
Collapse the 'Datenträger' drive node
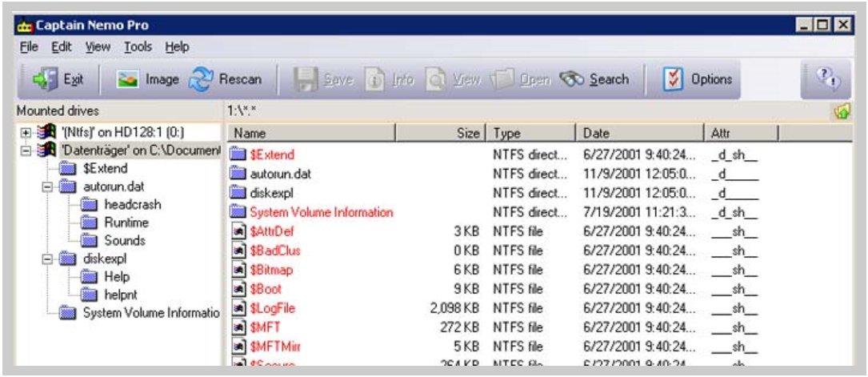25,150
